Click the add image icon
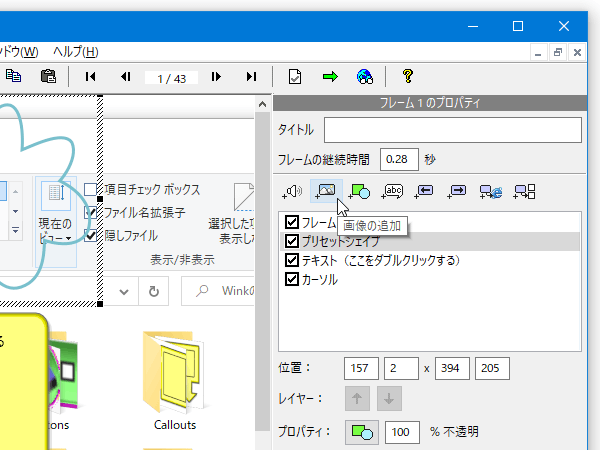This screenshot has height=450, width=600. [326, 191]
